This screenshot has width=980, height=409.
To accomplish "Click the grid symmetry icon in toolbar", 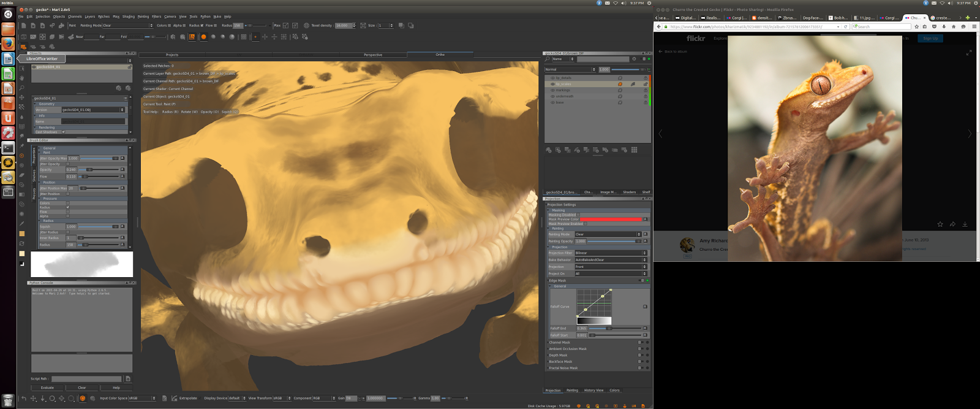I will [x=284, y=37].
